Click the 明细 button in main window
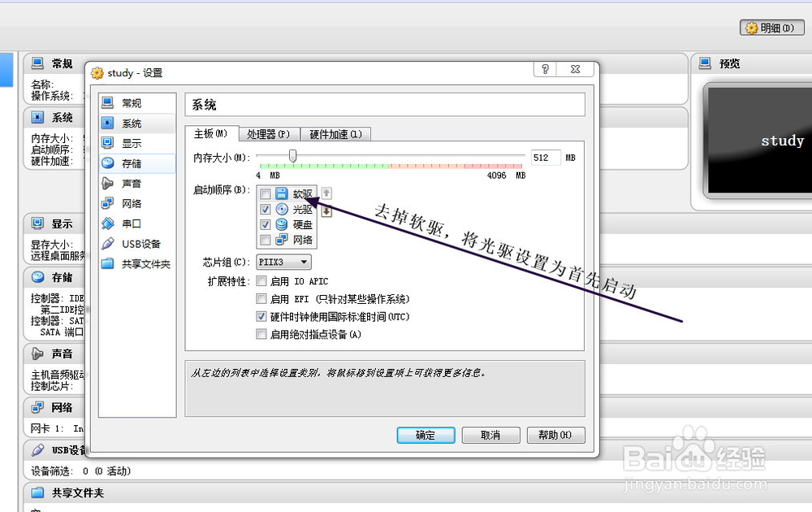 click(771, 28)
